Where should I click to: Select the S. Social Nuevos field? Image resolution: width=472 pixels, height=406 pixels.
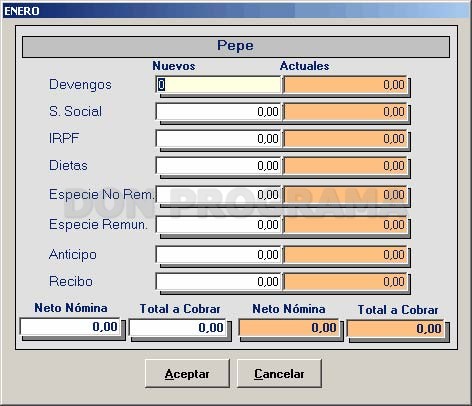coord(219,112)
